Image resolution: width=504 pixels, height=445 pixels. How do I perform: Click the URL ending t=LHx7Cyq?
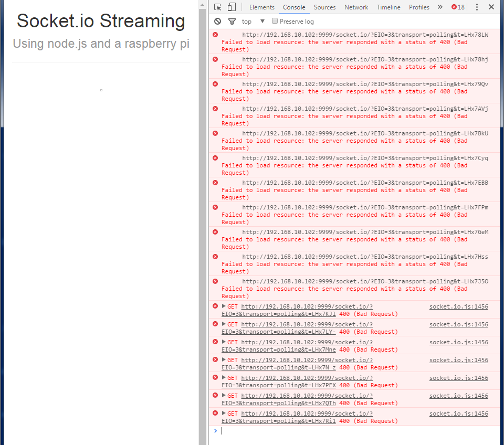coord(365,158)
